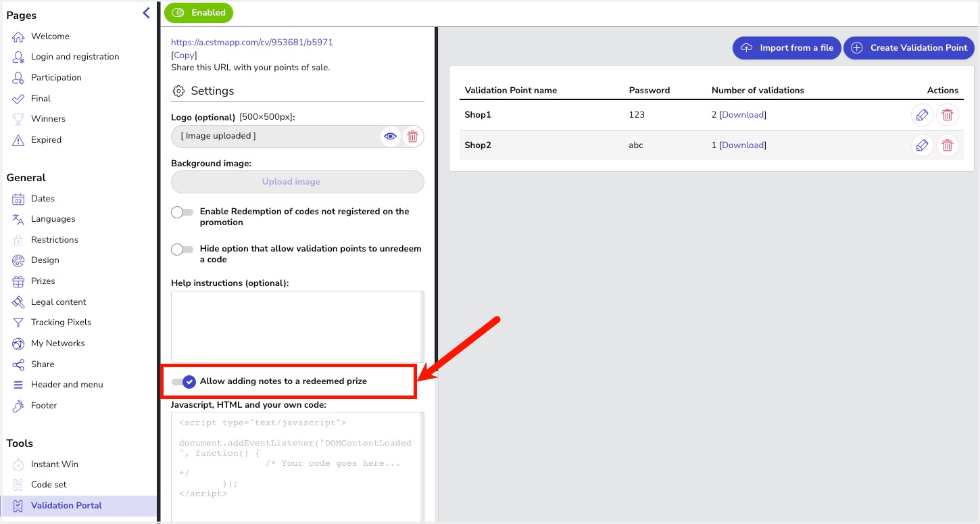Click the Number of validations column header
The width and height of the screenshot is (980, 524).
coord(758,91)
